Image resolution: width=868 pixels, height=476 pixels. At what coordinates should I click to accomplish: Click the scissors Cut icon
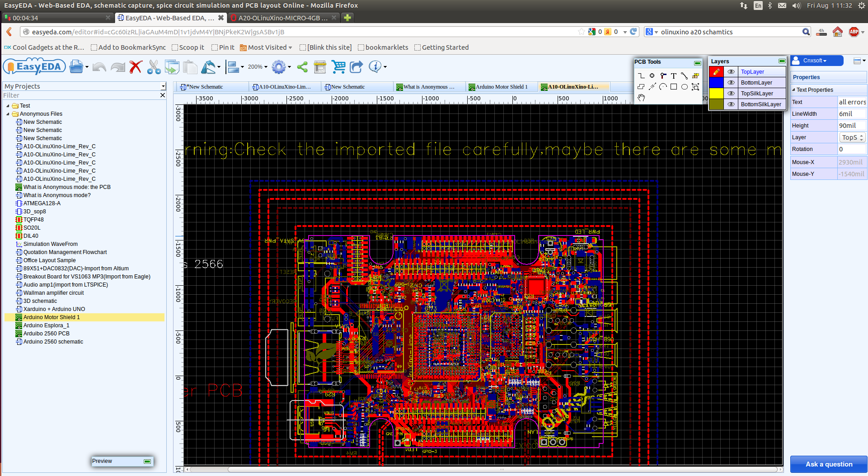(x=154, y=67)
